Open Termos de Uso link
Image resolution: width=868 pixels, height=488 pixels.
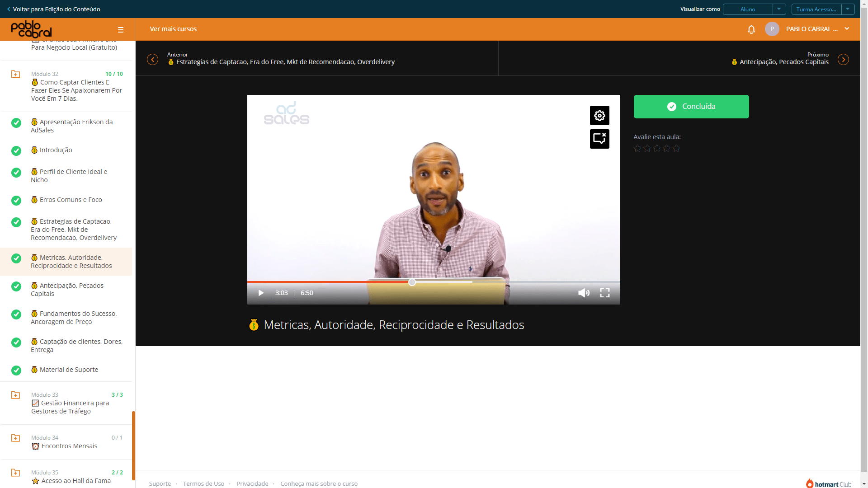tap(203, 483)
